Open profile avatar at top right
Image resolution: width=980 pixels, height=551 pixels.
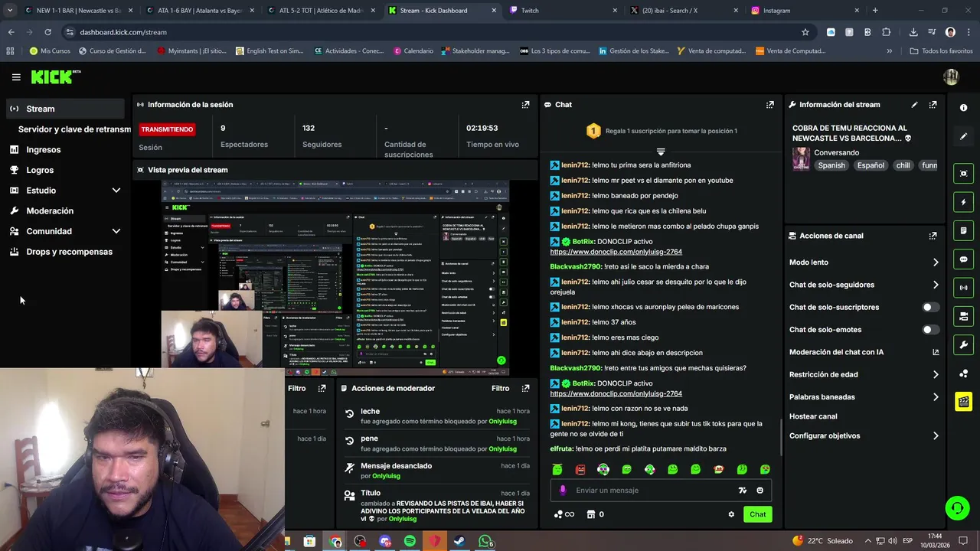(951, 77)
